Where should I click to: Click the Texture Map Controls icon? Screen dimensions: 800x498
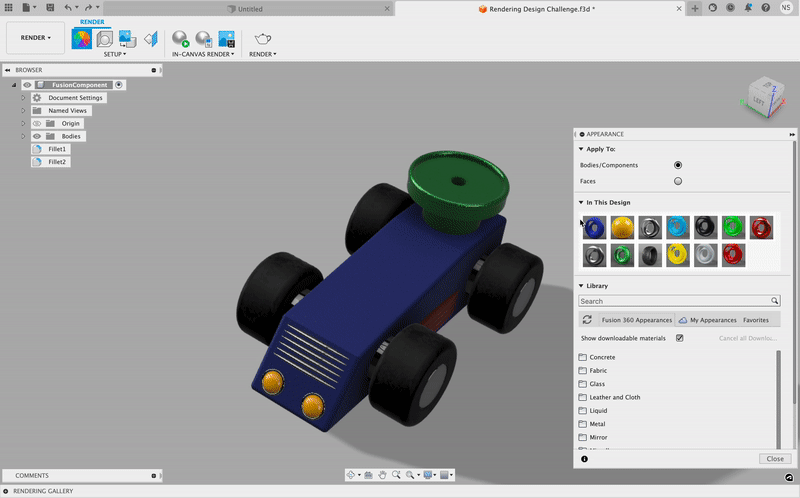point(151,39)
